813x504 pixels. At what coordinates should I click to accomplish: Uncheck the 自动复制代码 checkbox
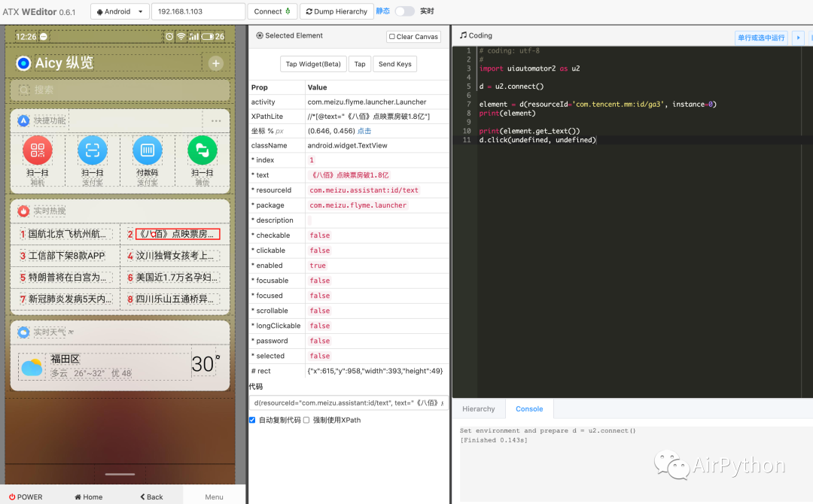[x=252, y=420]
